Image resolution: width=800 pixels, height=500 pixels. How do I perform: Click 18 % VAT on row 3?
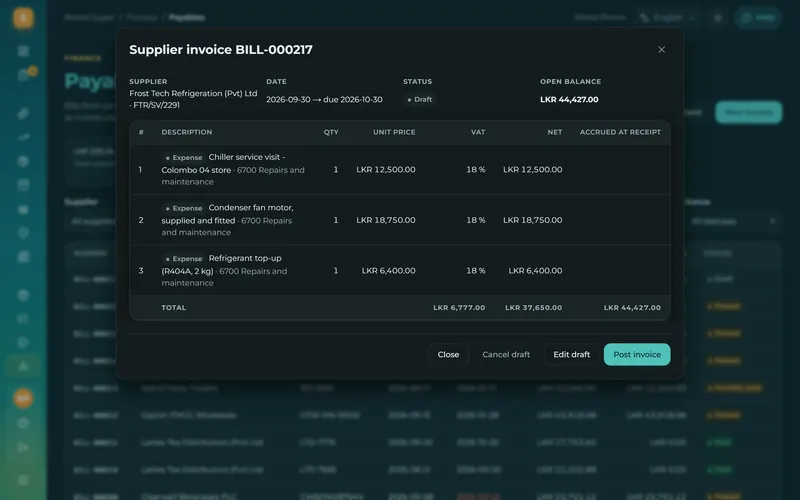click(x=476, y=270)
